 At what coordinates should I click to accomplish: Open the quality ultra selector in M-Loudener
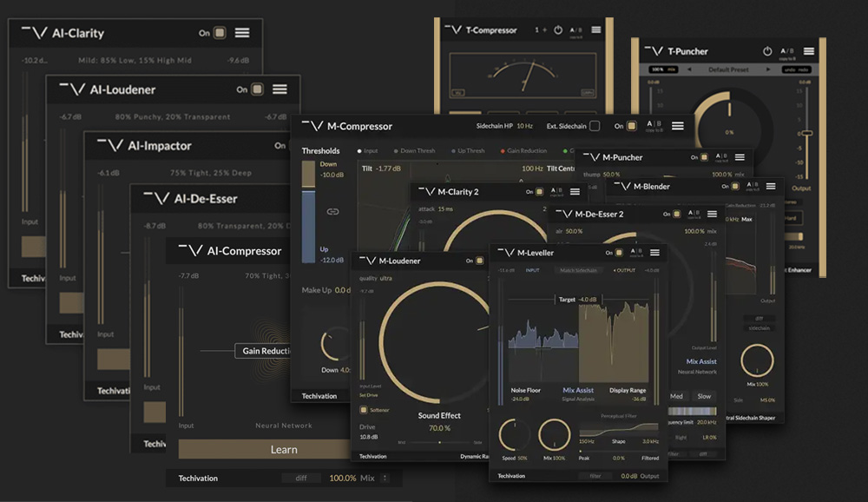pos(376,278)
